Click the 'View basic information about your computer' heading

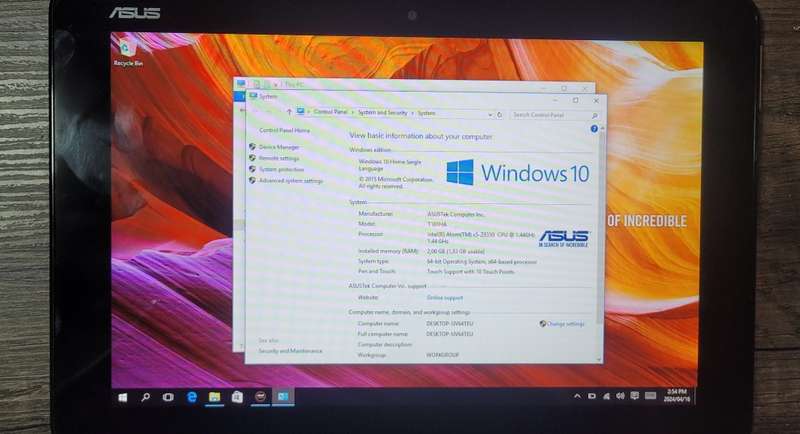tap(421, 136)
